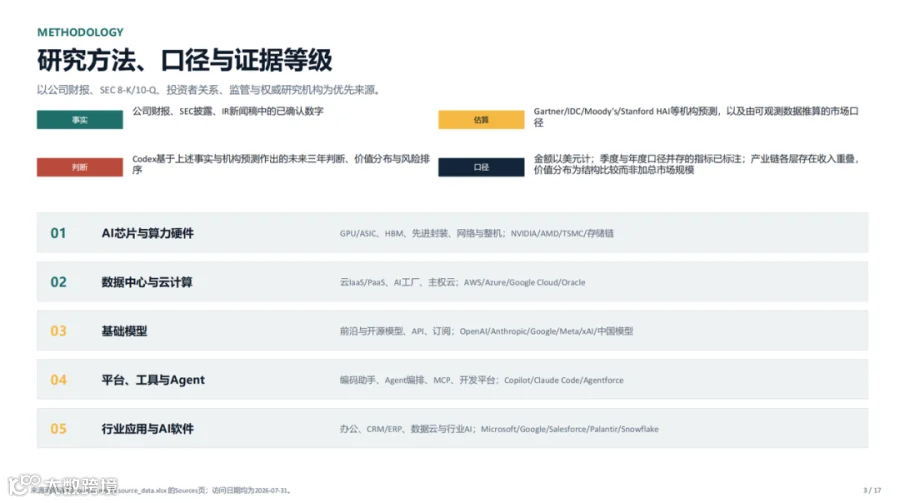
Task: Click the yellow 估算 label box
Action: (481, 119)
